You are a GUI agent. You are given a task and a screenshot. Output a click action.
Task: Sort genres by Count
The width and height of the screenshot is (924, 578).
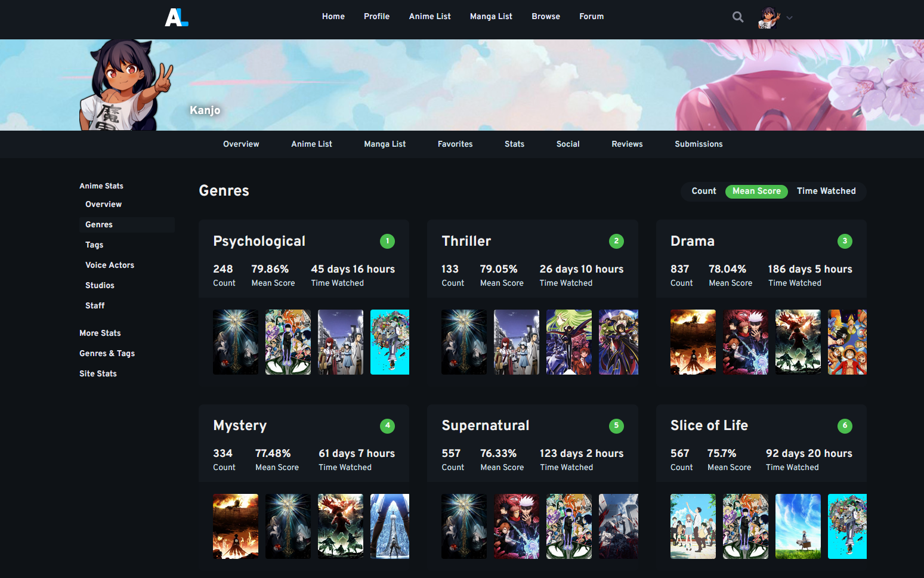[x=703, y=191]
